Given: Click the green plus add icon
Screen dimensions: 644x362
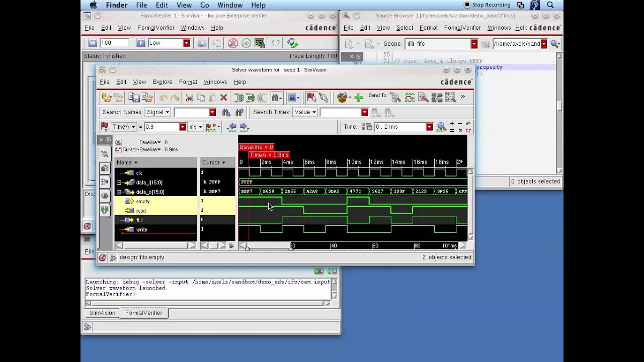Looking at the screenshot, I should pos(358,98).
